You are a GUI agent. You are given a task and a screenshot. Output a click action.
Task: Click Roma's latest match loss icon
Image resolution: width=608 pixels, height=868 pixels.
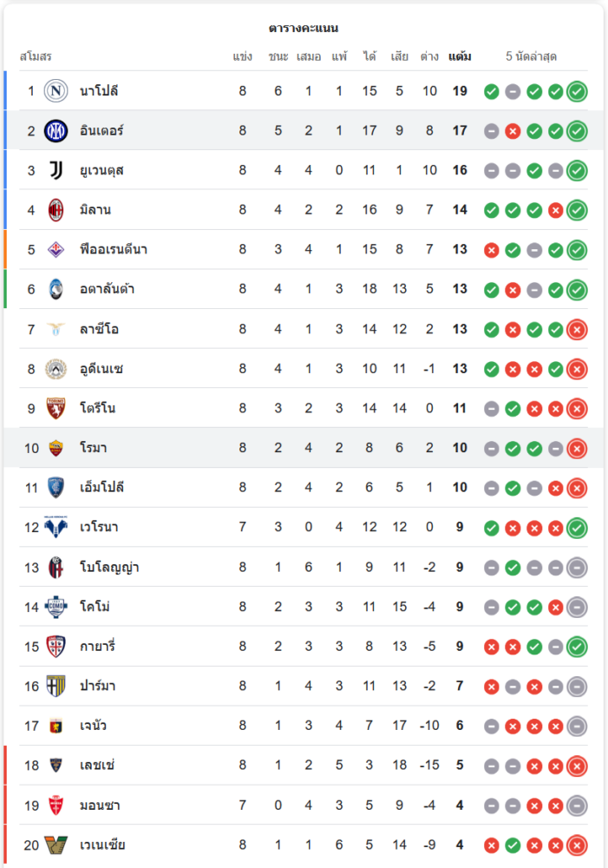click(x=577, y=449)
